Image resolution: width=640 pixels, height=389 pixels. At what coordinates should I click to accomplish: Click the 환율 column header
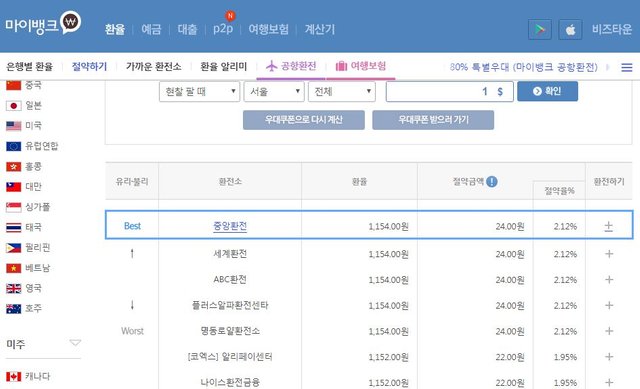pos(360,182)
